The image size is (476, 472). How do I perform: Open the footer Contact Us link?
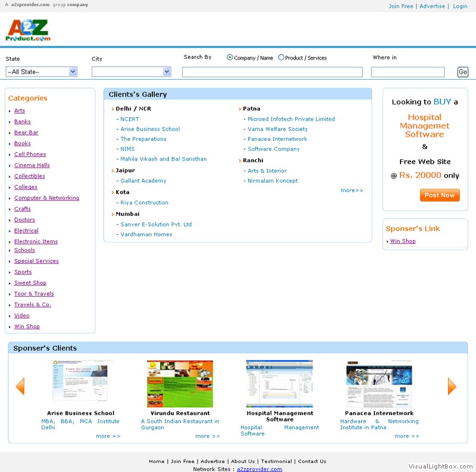point(312,461)
